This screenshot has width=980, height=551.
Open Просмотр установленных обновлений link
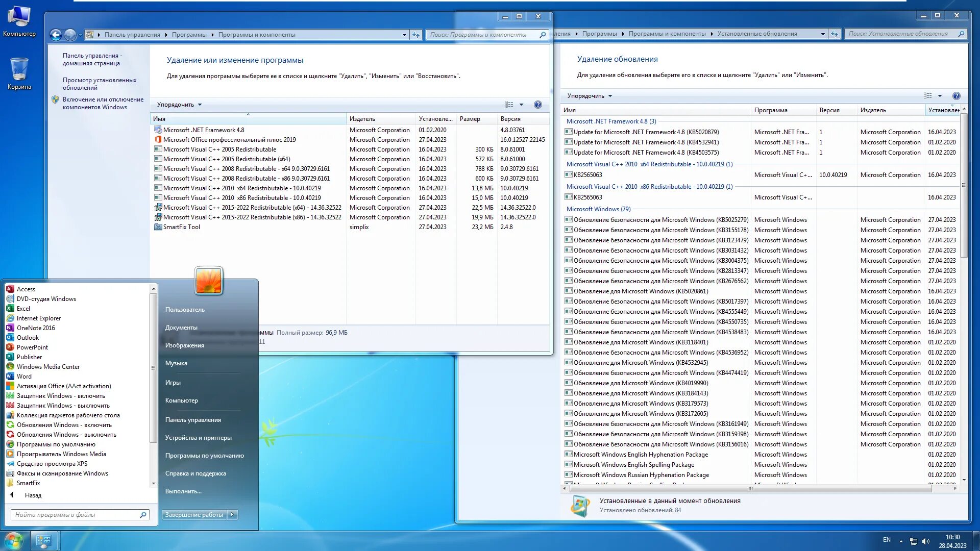point(100,84)
